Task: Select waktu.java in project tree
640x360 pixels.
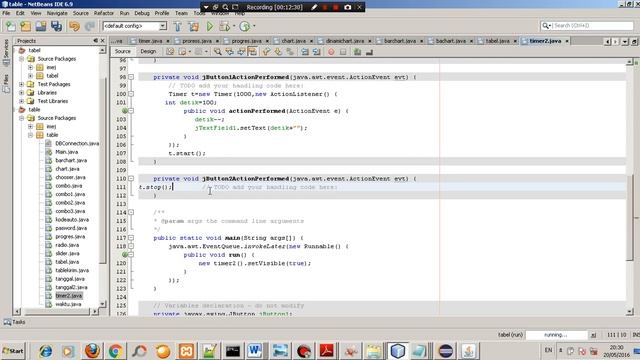Action: [x=68, y=304]
